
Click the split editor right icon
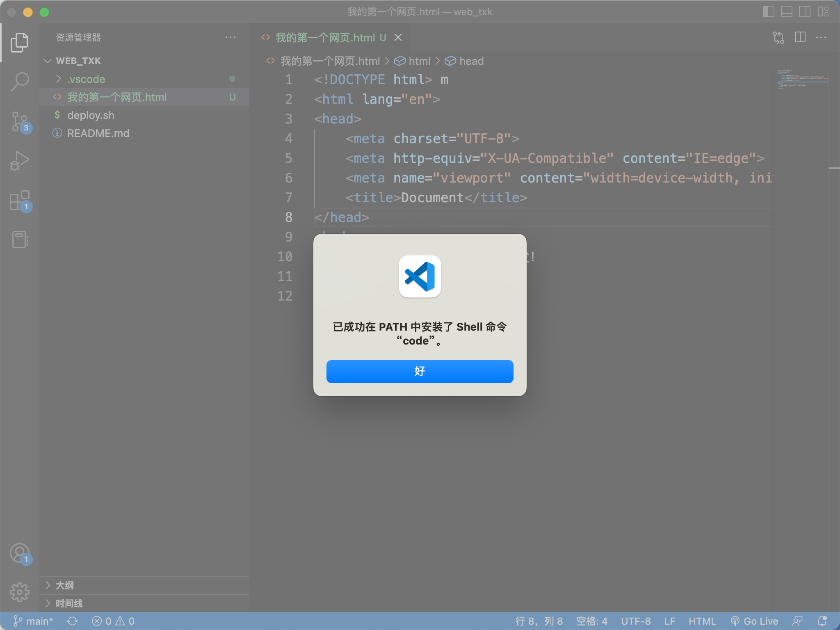click(800, 37)
